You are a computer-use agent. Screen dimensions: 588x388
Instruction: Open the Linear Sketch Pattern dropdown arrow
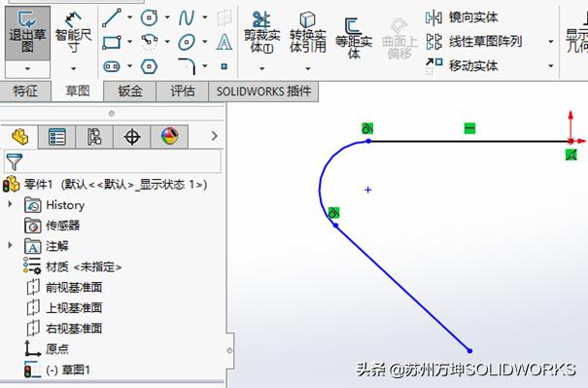(x=551, y=41)
